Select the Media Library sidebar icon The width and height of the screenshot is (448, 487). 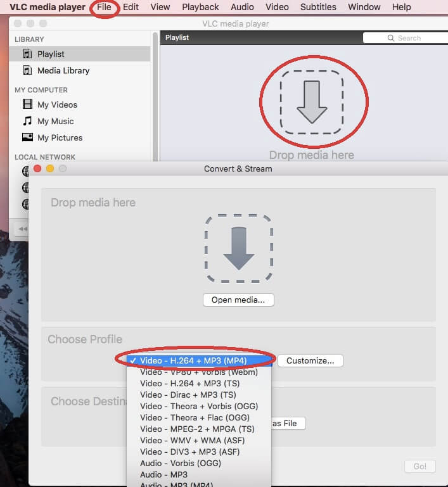27,71
